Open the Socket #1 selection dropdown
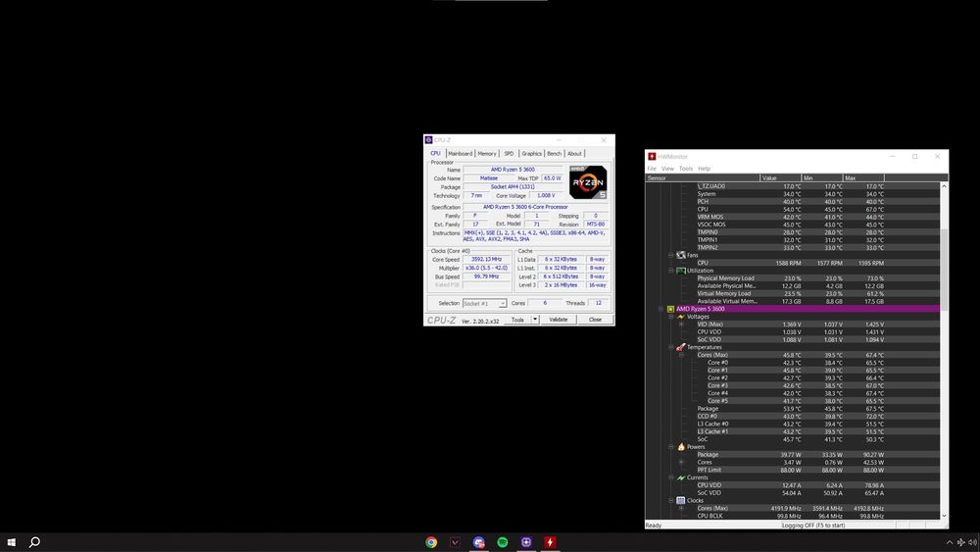The width and height of the screenshot is (980, 552). tap(484, 303)
